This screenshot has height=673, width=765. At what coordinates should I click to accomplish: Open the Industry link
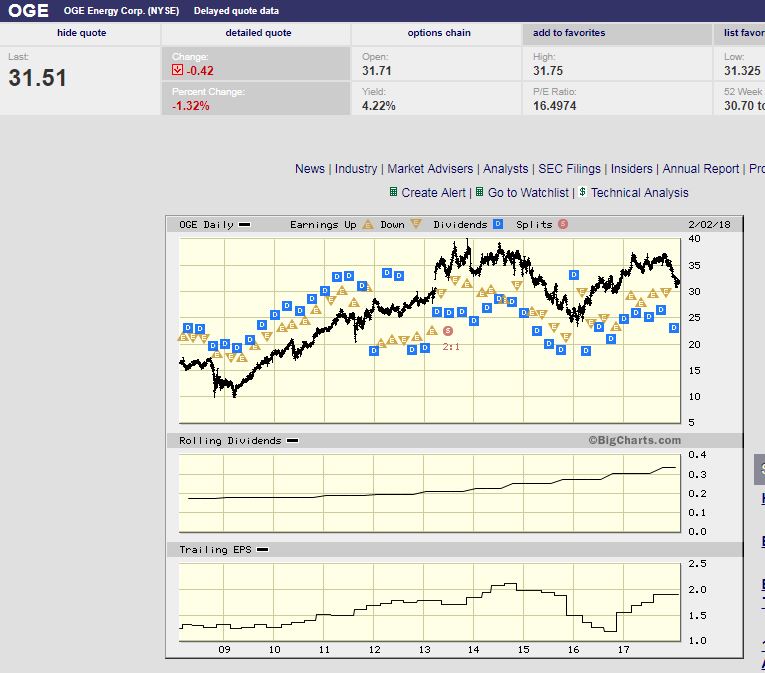pyautogui.click(x=356, y=169)
